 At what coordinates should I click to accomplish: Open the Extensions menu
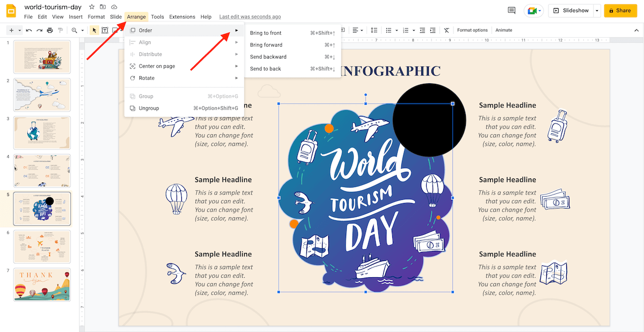tap(182, 17)
